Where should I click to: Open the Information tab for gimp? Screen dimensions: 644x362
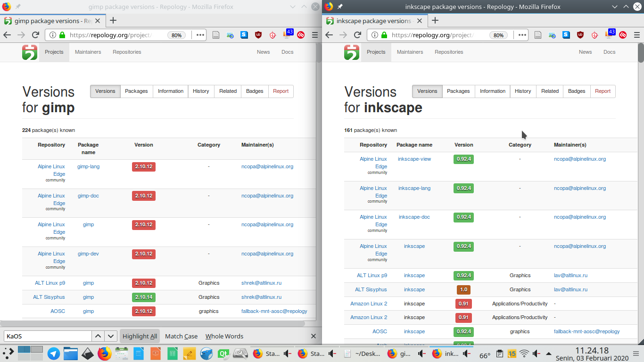[171, 91]
